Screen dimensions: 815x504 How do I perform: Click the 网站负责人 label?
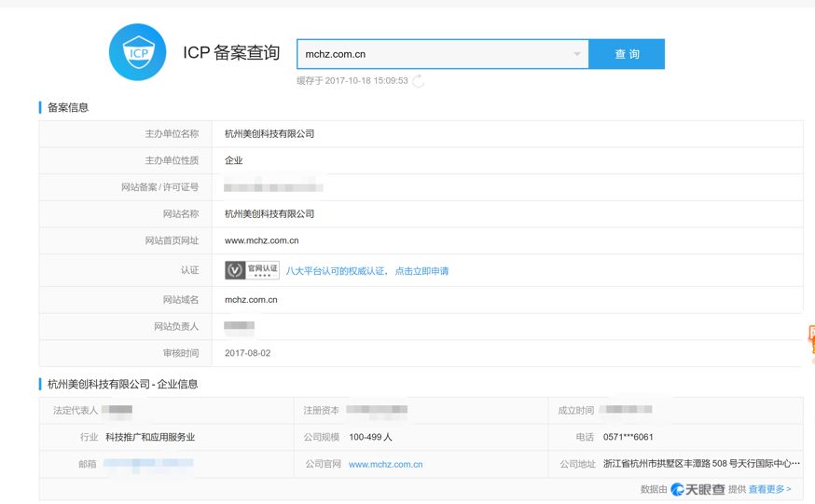(x=176, y=326)
